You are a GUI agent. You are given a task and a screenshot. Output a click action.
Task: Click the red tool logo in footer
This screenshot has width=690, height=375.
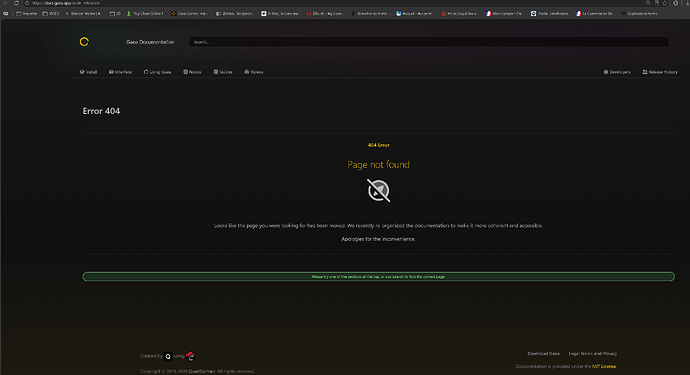coord(190,356)
